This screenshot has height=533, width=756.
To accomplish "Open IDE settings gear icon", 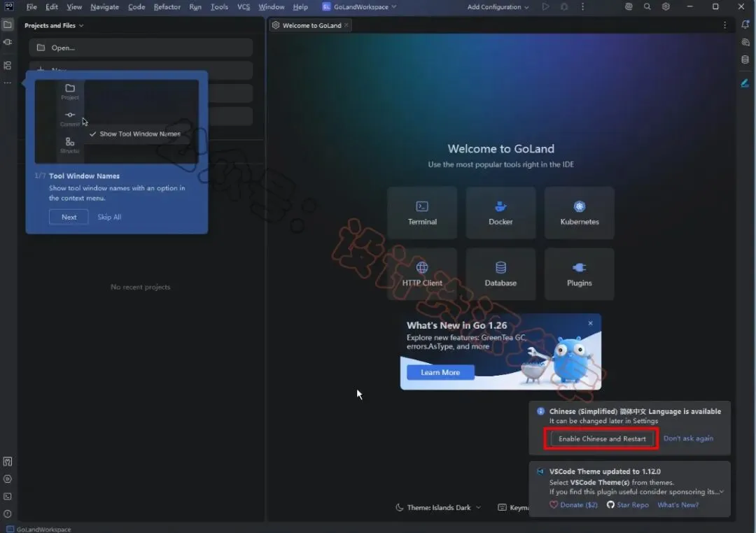I will point(666,7).
